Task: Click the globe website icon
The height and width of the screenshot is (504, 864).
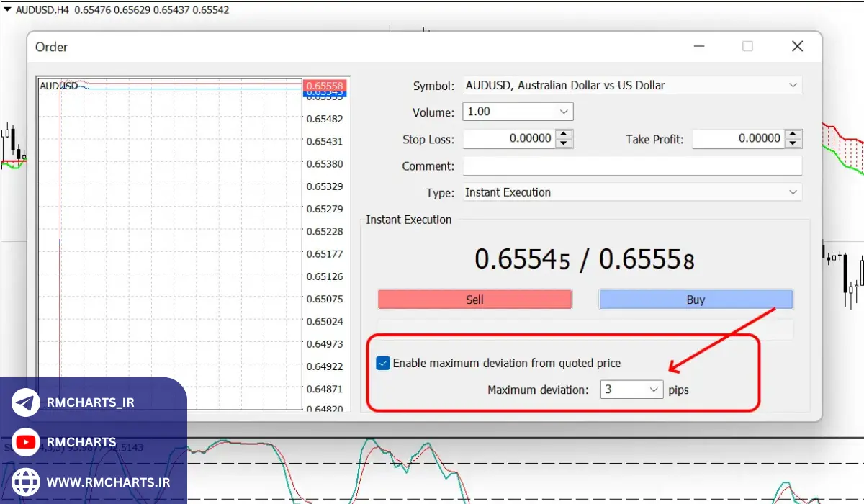Action: coord(26,481)
